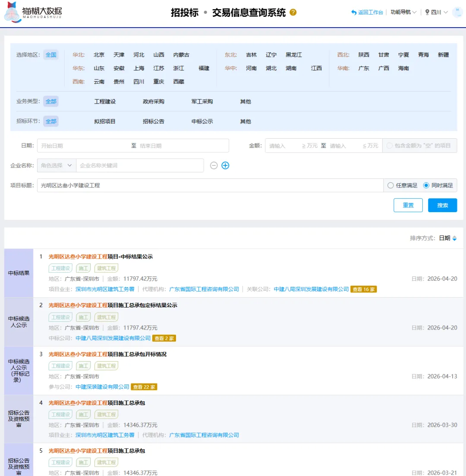Click the user avatar in the header
The width and height of the screenshot is (466, 476).
457,13
